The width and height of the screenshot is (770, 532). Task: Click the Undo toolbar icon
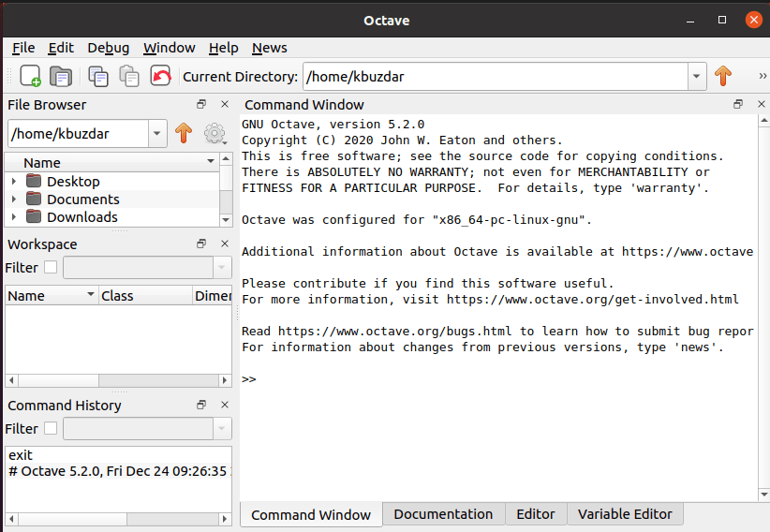tap(160, 76)
